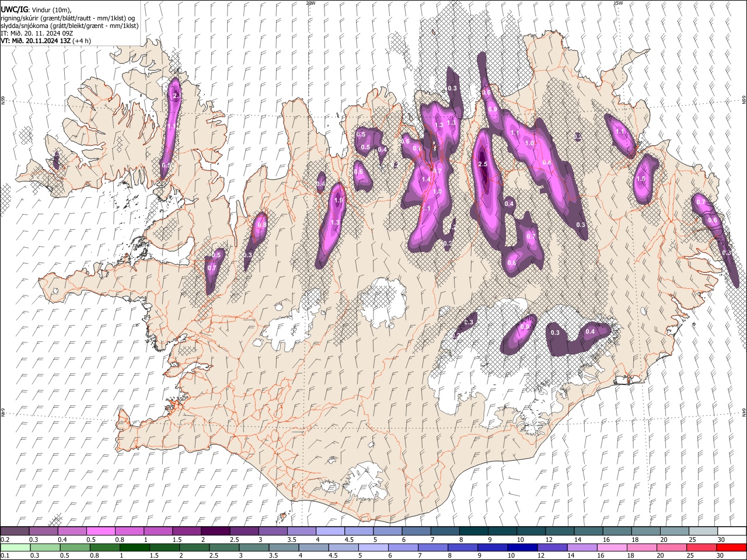Viewport: 747px width, 560px height.
Task: Click the 'VT: Mið. 20.11.2024 13Z (+4 h)' line
Action: coord(46,41)
